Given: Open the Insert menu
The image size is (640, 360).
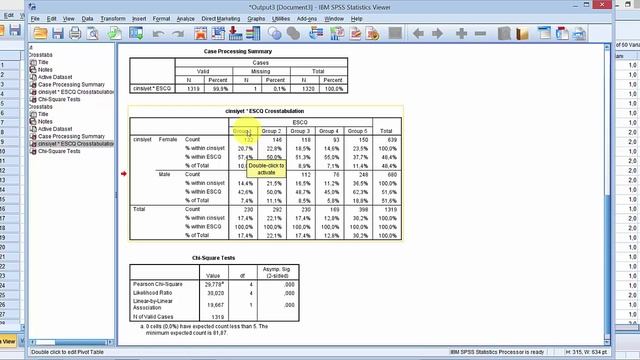Looking at the screenshot, I should [139, 19].
